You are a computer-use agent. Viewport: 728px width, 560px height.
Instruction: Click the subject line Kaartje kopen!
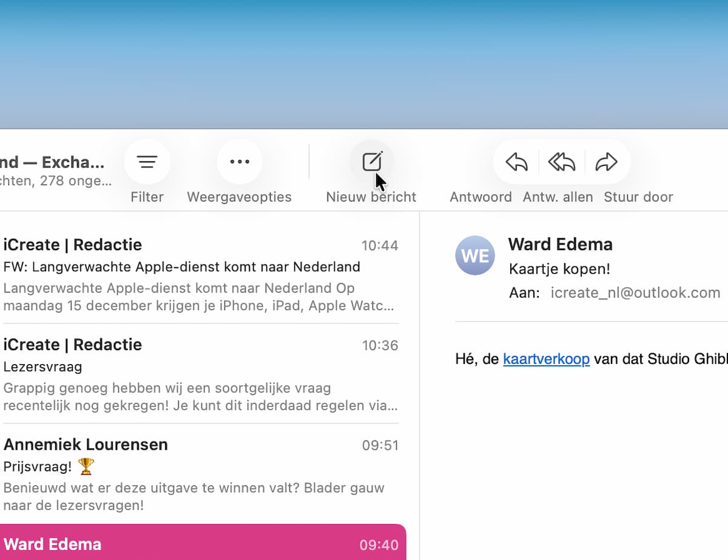click(x=559, y=269)
